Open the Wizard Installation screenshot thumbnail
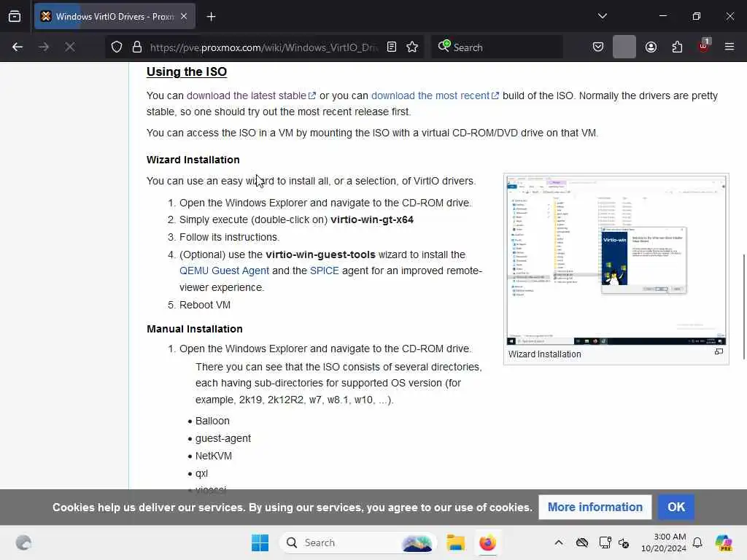Screen dimensions: 747x560 pos(616,260)
